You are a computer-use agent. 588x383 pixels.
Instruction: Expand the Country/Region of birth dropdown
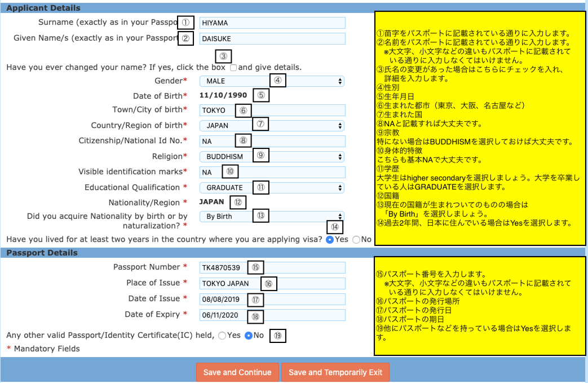coord(272,125)
